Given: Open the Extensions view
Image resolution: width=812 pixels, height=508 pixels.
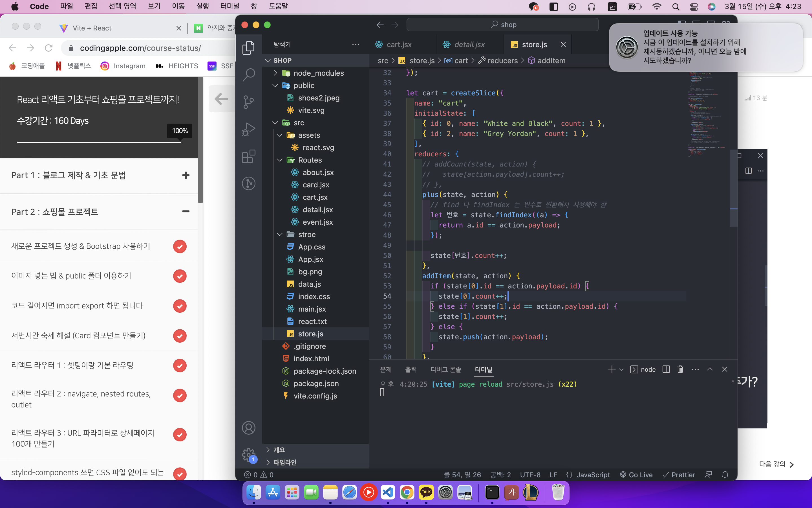Looking at the screenshot, I should (248, 156).
